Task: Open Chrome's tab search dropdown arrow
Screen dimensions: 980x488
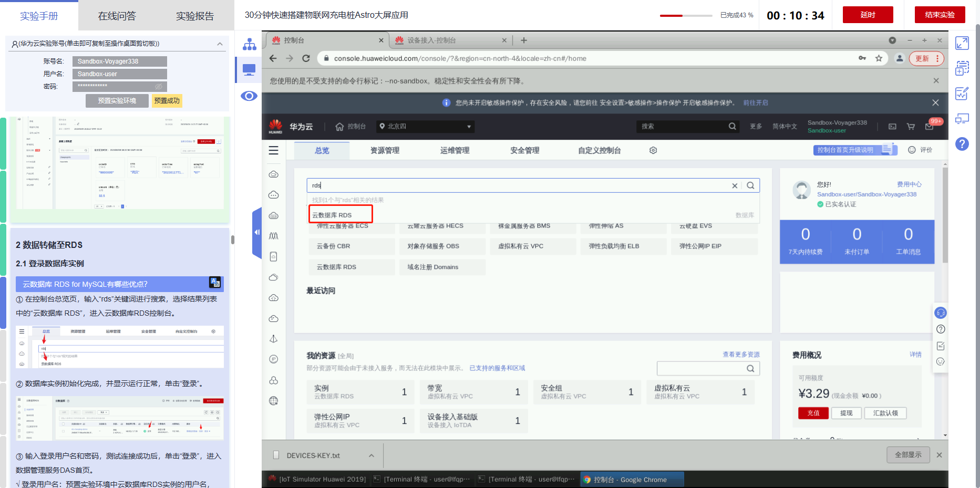Action: (x=892, y=40)
